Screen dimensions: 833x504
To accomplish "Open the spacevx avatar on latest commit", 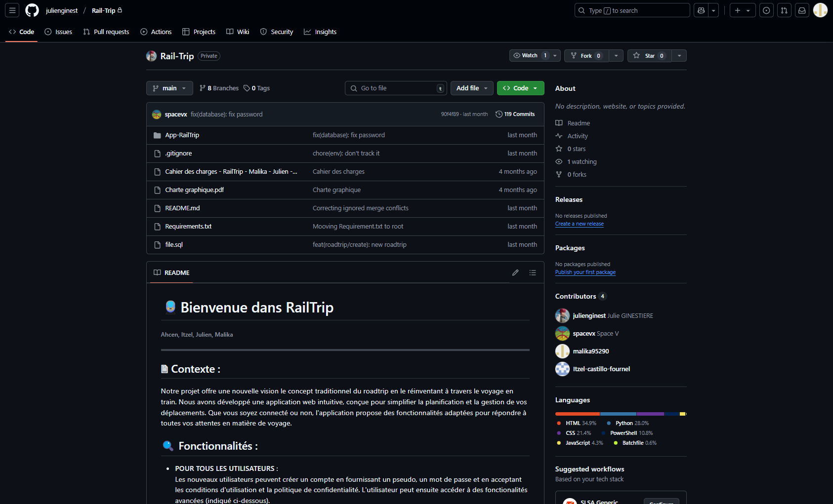I will (157, 114).
